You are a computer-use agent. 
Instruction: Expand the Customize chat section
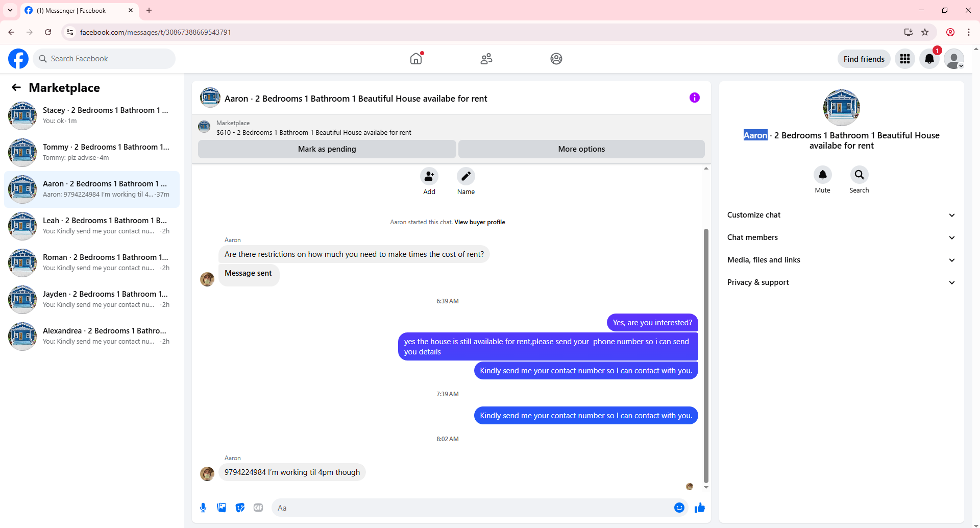click(x=841, y=215)
